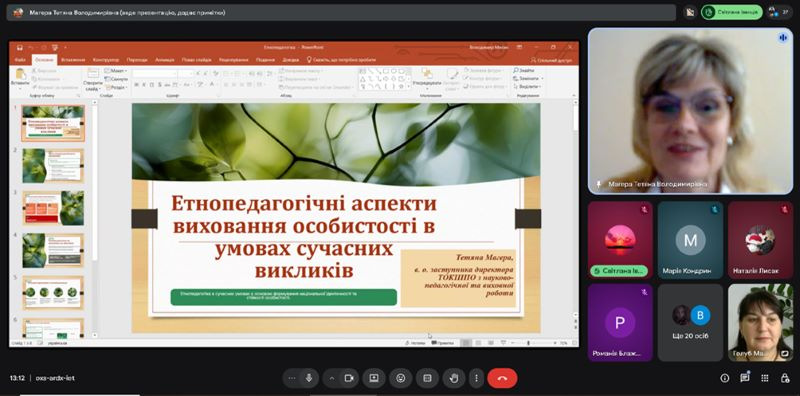Open the 'Ще 20 осіб' participants tile
Image resolution: width=800 pixels, height=396 pixels.
(690, 323)
